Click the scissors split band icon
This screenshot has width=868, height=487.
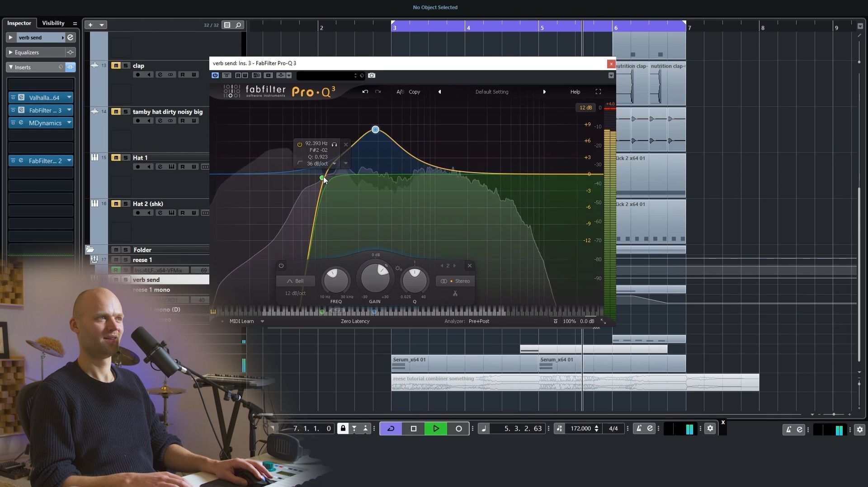click(455, 294)
